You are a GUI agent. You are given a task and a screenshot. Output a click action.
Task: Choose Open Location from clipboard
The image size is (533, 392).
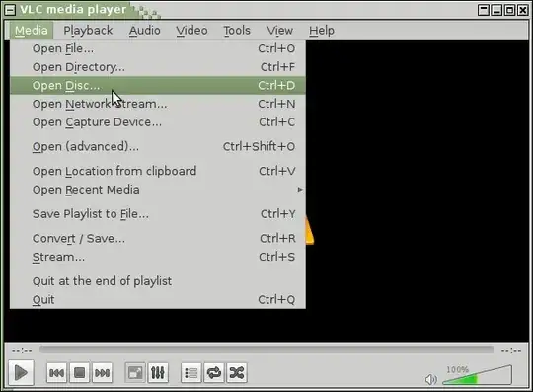158,171
